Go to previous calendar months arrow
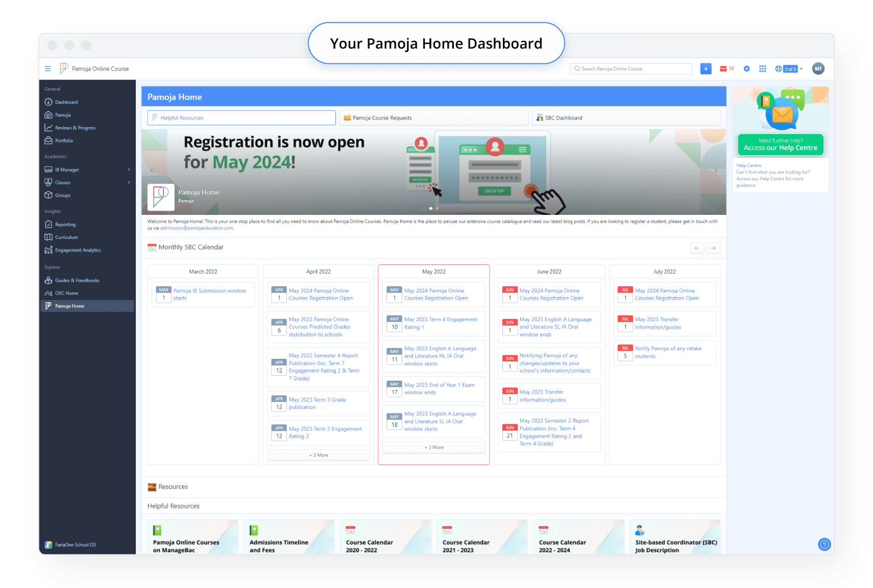 point(697,248)
